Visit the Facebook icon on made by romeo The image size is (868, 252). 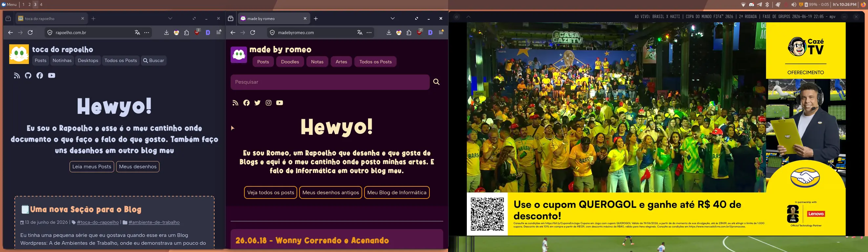(x=247, y=103)
